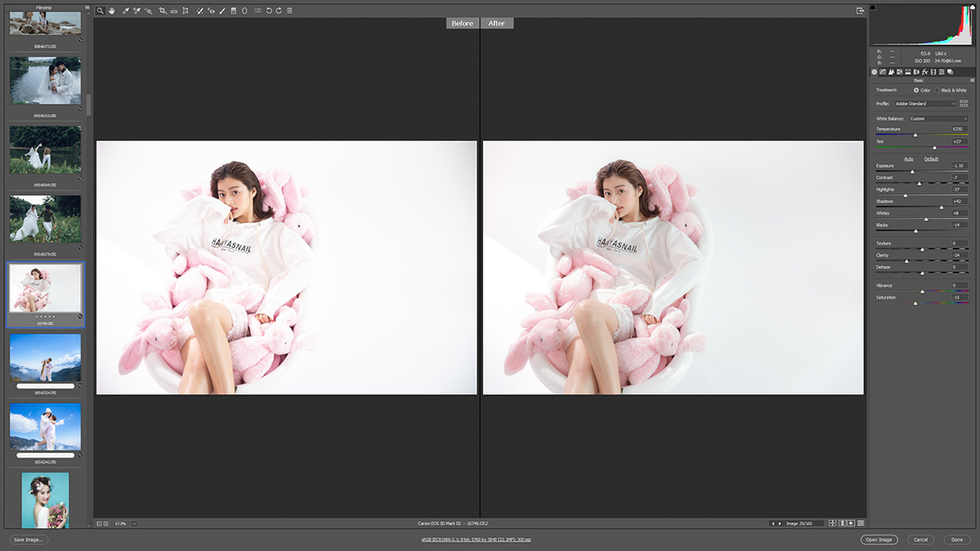This screenshot has width=980, height=551.
Task: Click the Cancel button
Action: click(x=920, y=540)
